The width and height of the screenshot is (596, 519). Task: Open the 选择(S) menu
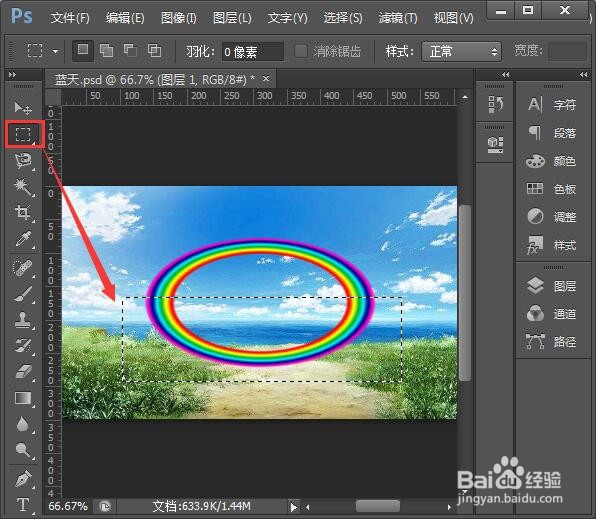tap(343, 18)
